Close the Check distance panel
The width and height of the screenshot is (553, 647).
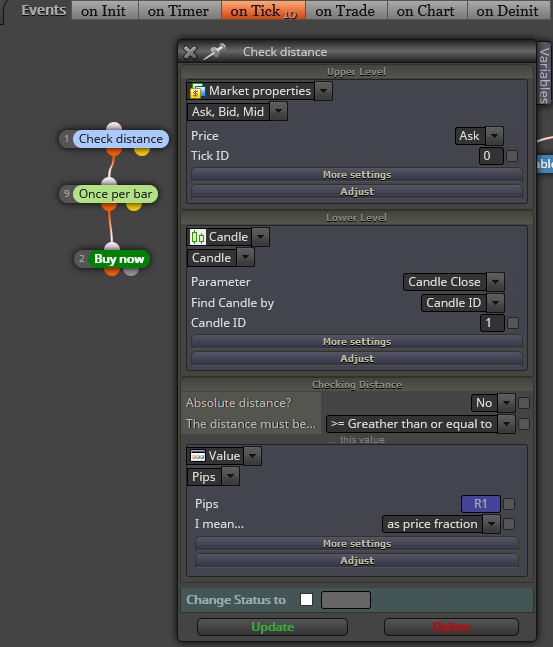click(190, 52)
